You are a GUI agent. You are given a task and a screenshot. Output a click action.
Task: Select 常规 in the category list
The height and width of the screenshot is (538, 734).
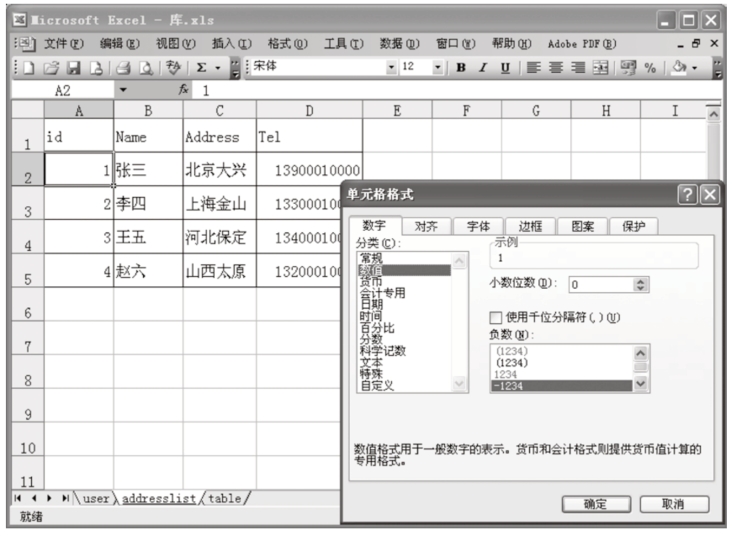coord(371,258)
